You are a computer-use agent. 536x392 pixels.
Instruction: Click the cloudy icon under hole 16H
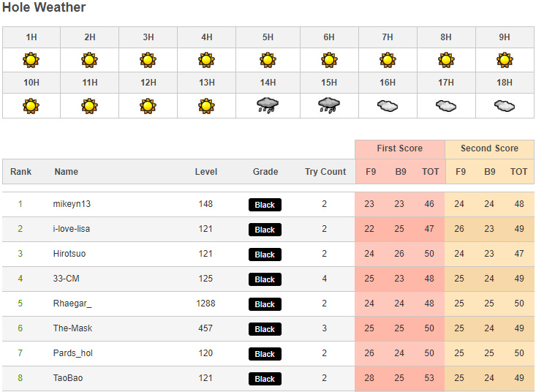pos(387,105)
